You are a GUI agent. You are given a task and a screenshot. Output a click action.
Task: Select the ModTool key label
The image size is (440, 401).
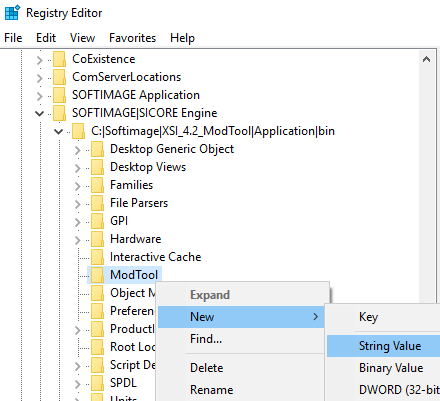[134, 275]
